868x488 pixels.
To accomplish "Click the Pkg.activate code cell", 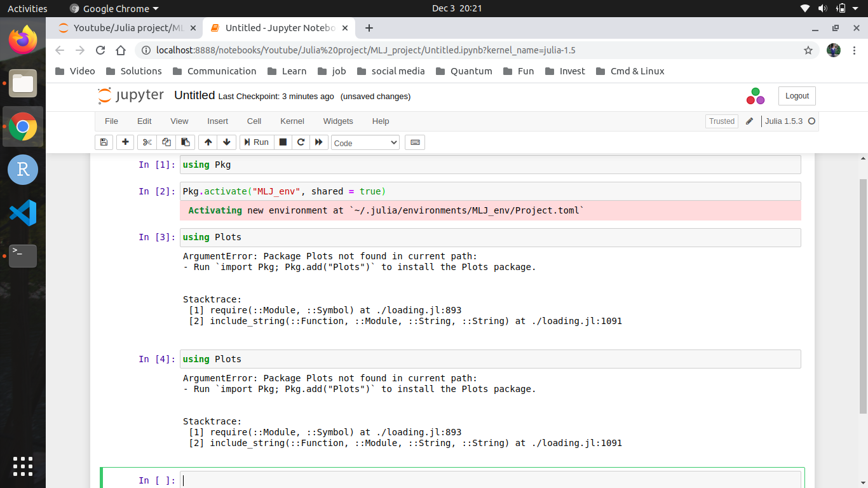I will [490, 191].
